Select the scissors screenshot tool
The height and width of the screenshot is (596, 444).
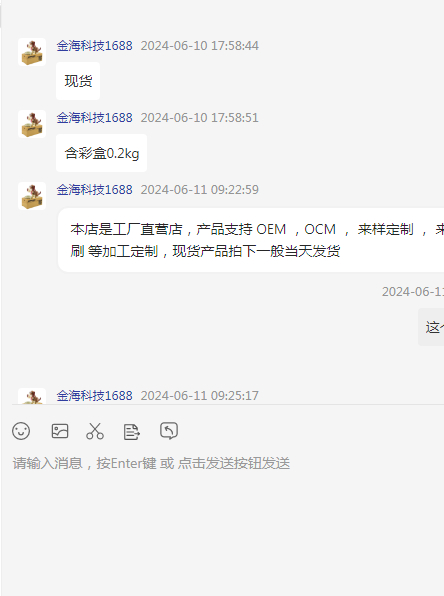[95, 431]
